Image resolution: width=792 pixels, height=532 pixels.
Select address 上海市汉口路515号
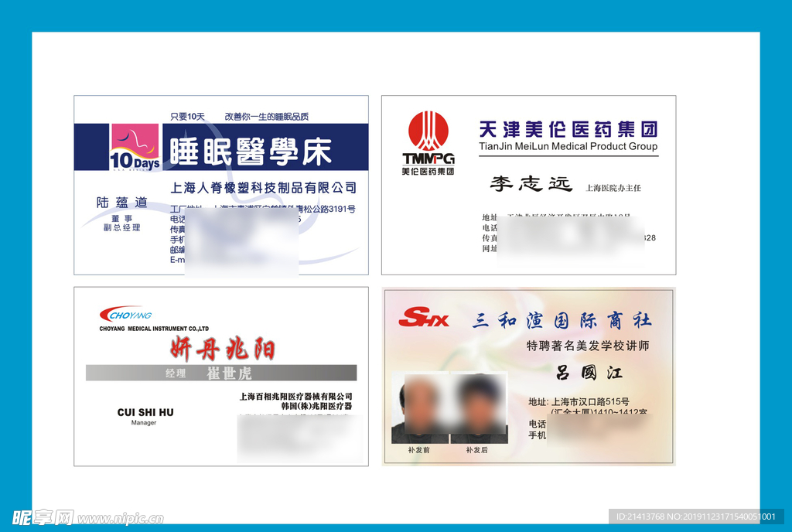coord(590,402)
